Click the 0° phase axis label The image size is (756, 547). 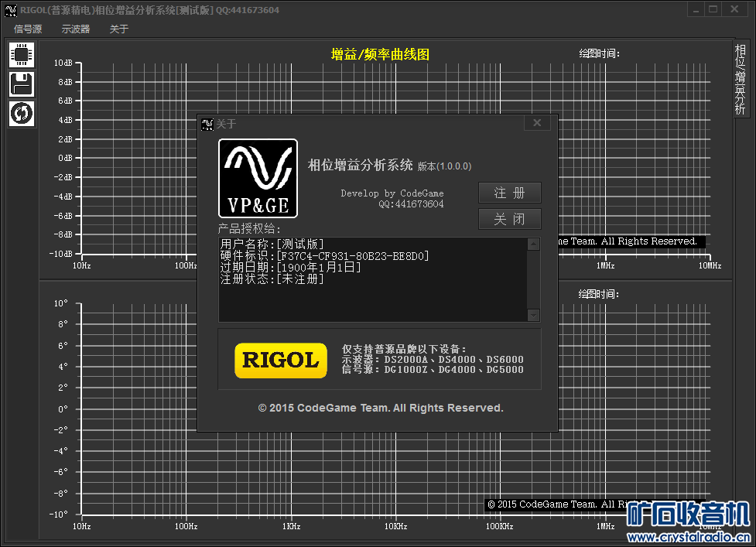(x=63, y=409)
